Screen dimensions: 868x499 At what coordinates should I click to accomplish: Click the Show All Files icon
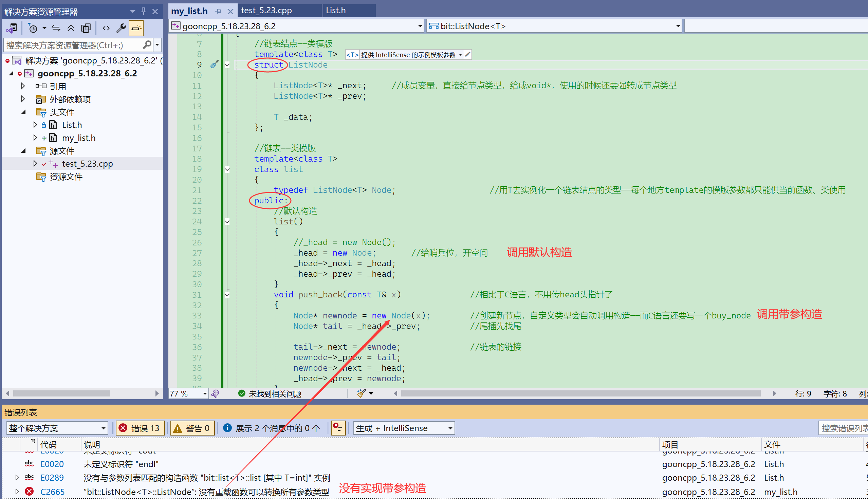[86, 28]
